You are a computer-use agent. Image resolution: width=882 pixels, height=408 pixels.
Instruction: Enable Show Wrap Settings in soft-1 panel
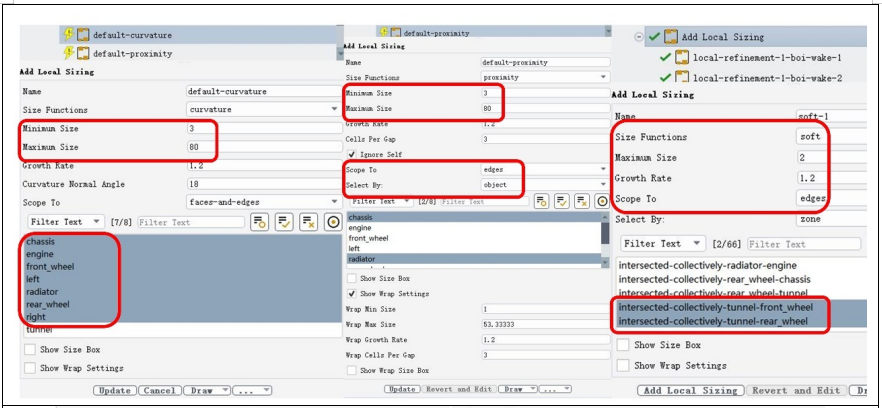coord(623,365)
